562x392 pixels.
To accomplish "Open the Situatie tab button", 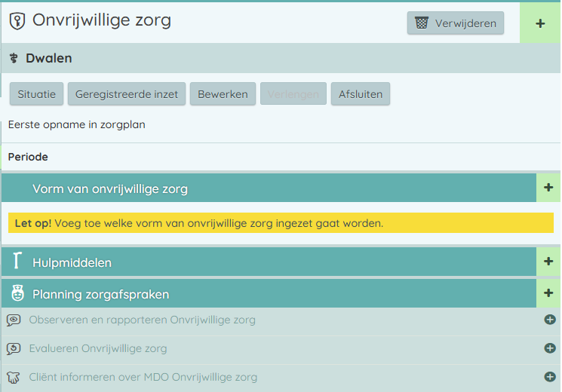I will (x=37, y=94).
